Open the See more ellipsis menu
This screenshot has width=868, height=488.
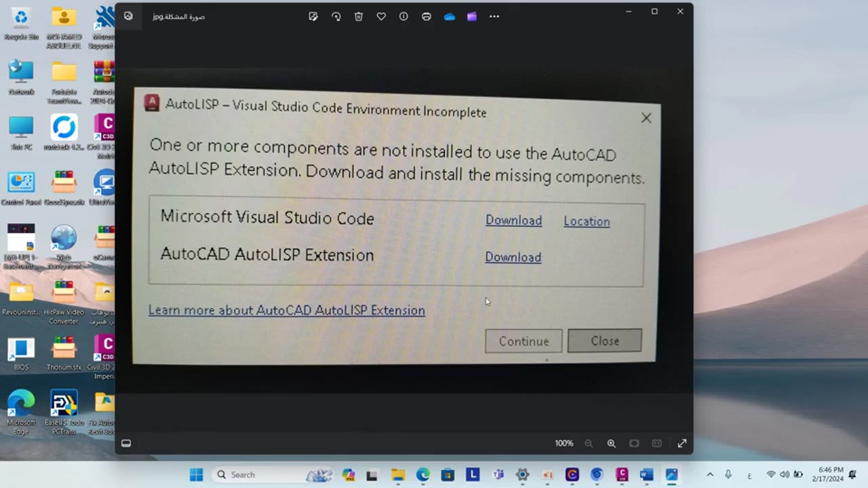494,16
